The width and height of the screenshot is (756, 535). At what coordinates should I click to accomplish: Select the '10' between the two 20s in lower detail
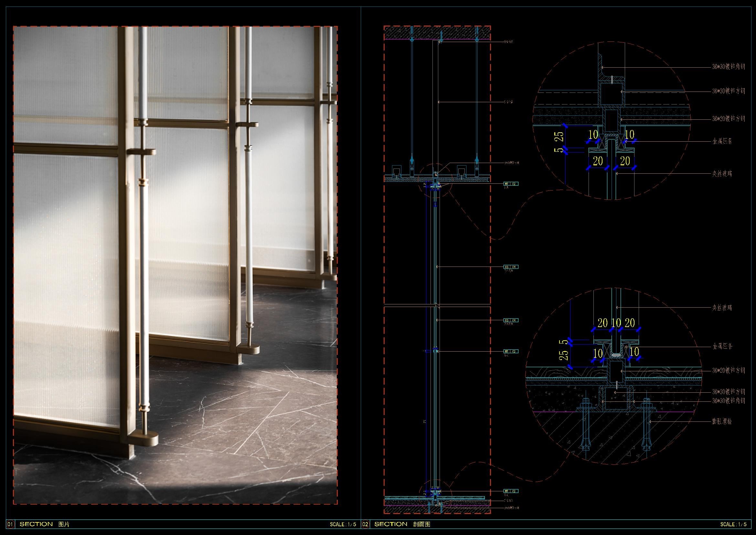[616, 323]
